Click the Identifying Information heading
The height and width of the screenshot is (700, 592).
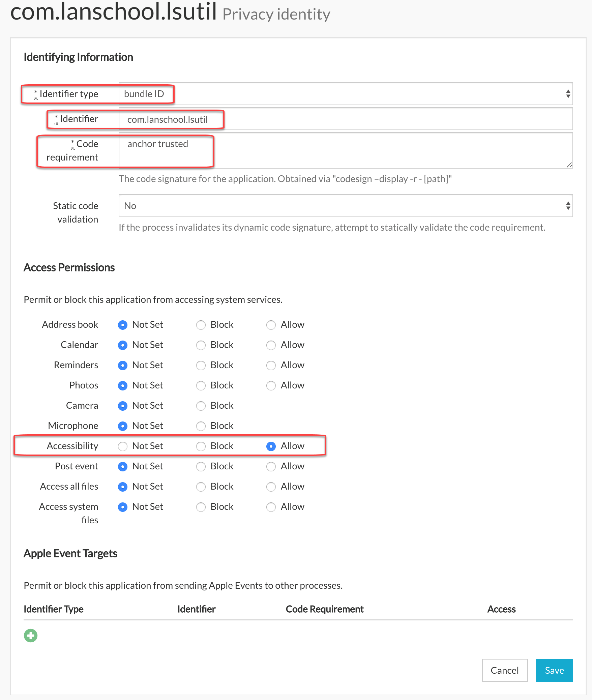tap(78, 57)
